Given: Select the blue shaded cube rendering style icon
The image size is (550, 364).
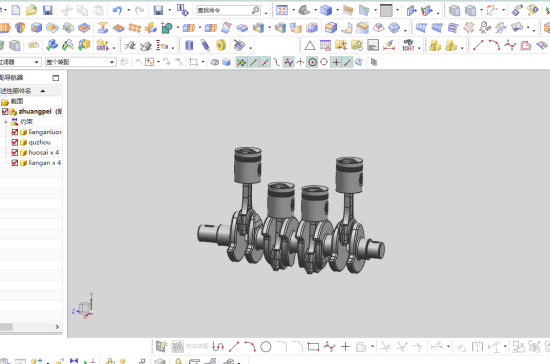Looking at the screenshot, I should pos(326,10).
